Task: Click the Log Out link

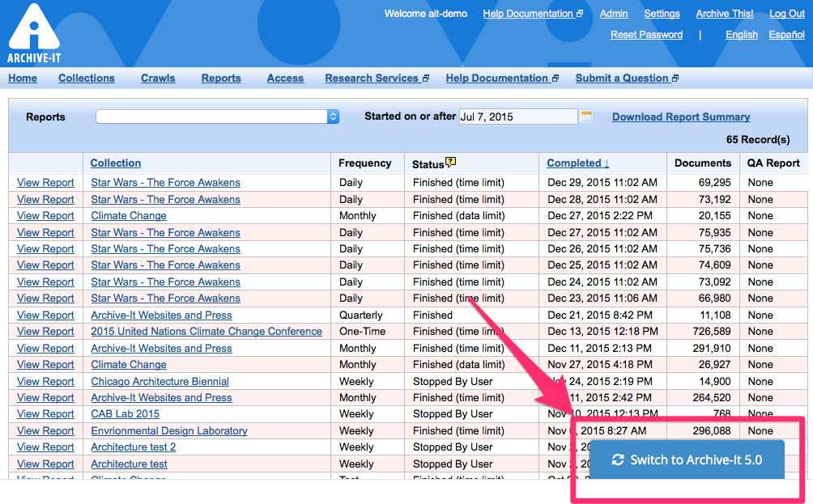Action: tap(787, 14)
